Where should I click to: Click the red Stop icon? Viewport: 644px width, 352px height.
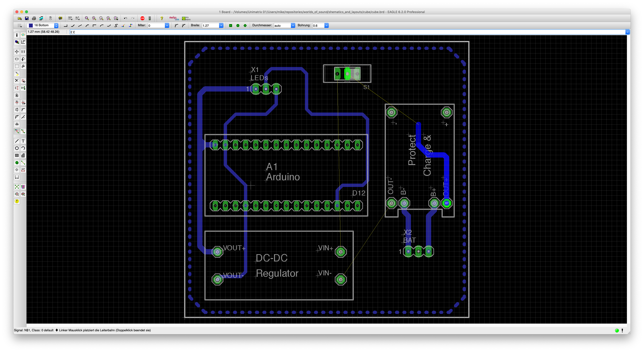click(142, 18)
